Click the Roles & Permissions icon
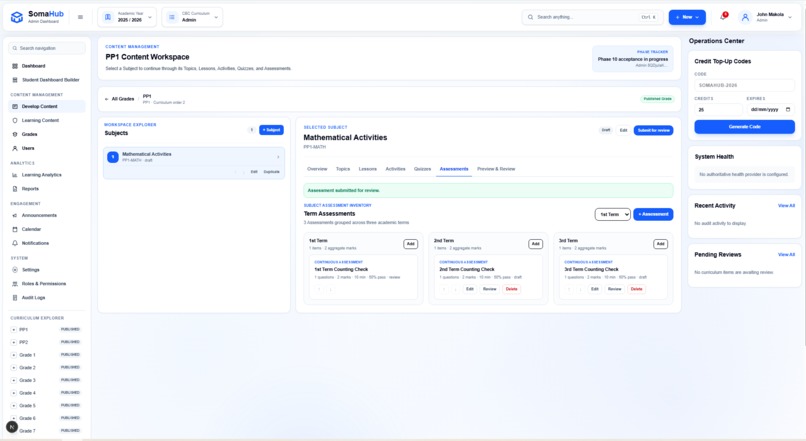Screen dimensions: 806x441 [15, 284]
